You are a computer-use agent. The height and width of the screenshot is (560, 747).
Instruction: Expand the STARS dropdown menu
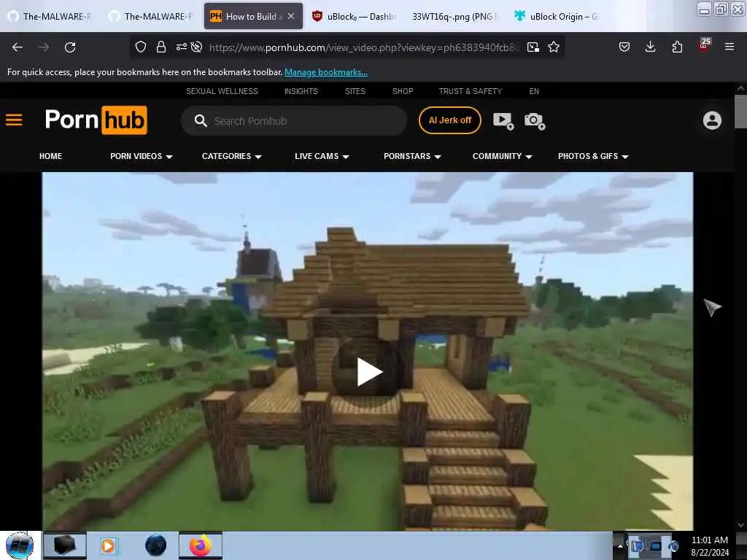point(412,156)
